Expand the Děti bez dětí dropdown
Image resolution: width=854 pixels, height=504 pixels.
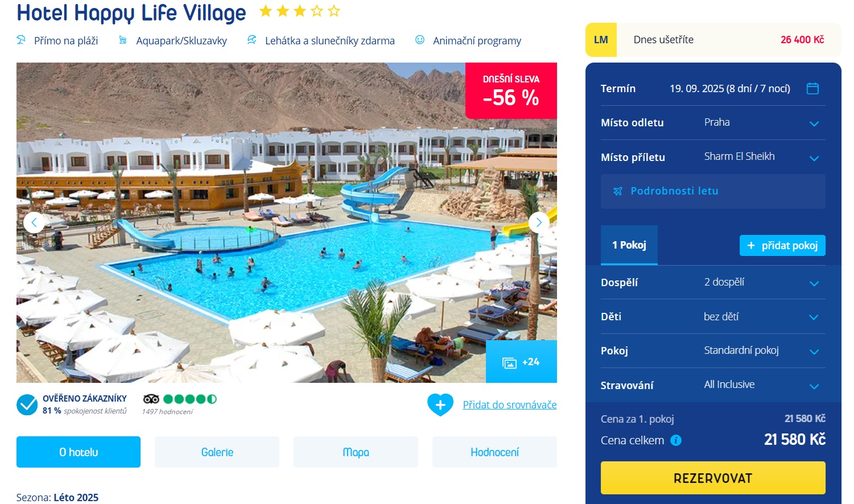(713, 317)
